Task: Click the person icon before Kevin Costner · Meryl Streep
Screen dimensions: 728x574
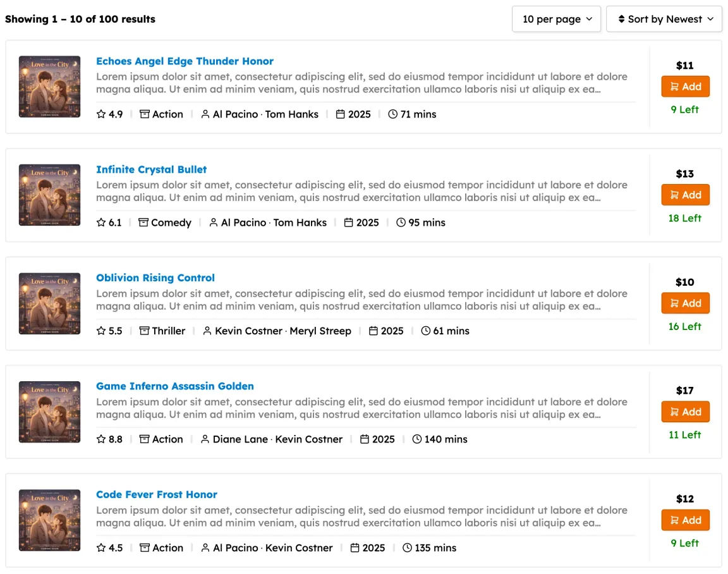Action: [x=207, y=331]
